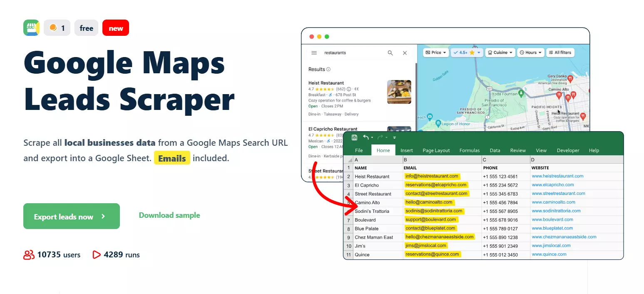
Task: Select the Heist Restaurant result title
Action: pos(326,83)
